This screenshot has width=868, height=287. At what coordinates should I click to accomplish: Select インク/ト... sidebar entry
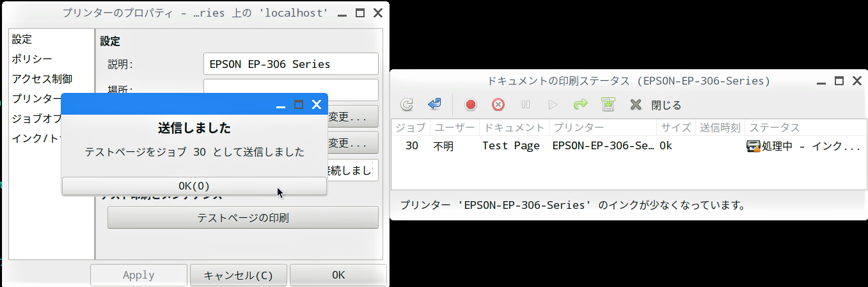[x=36, y=138]
